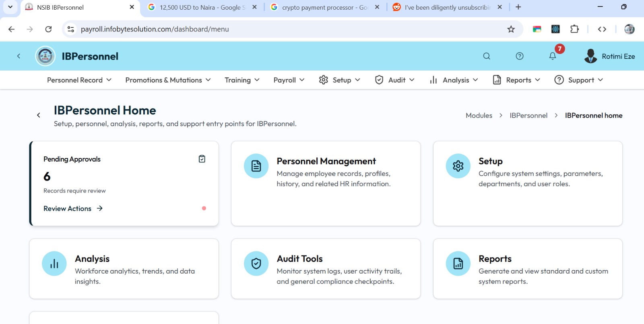Bookmark this page with the star icon
The height and width of the screenshot is (324, 644).
511,29
